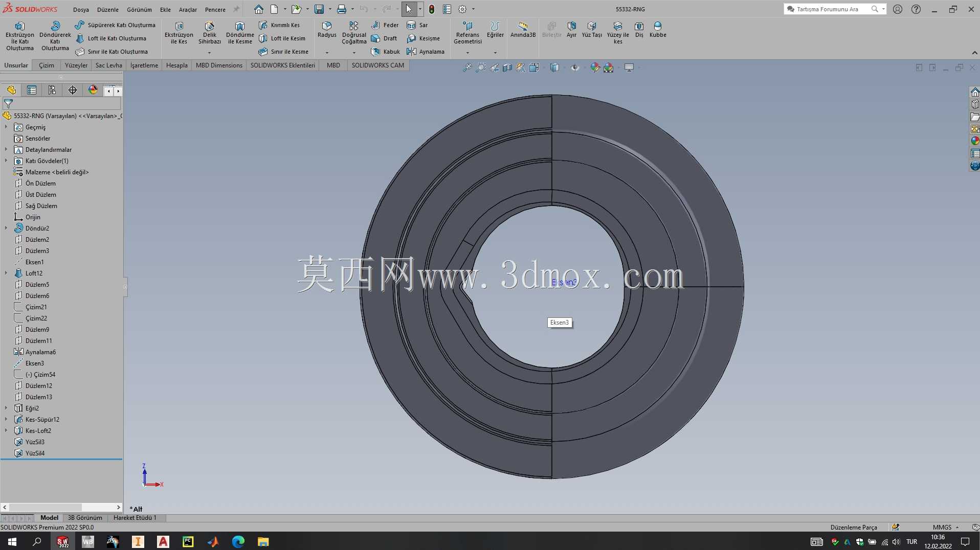Switch to the Çizim tab

47,65
